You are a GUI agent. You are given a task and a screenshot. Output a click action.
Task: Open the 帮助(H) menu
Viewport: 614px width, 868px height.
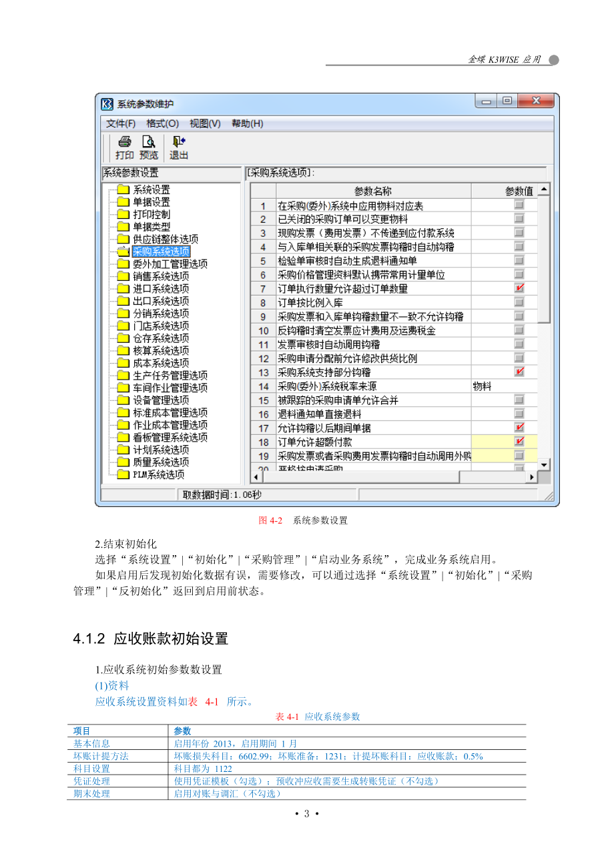coord(248,123)
